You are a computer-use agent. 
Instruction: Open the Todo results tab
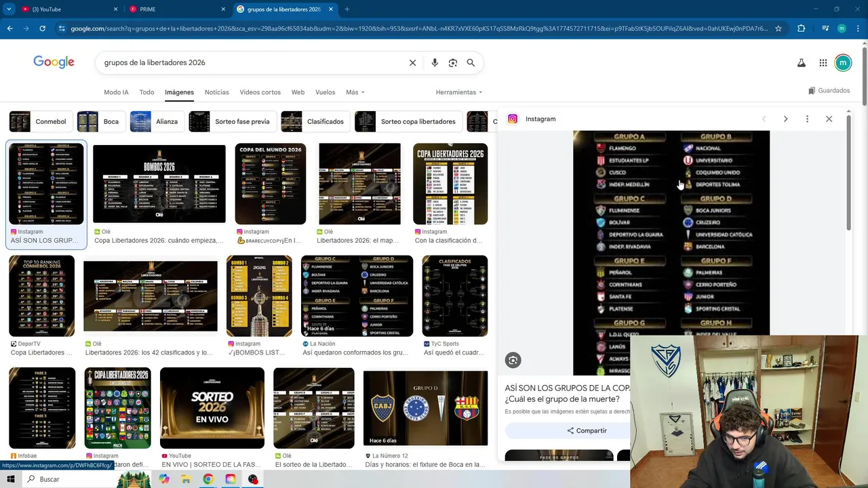[x=146, y=92]
